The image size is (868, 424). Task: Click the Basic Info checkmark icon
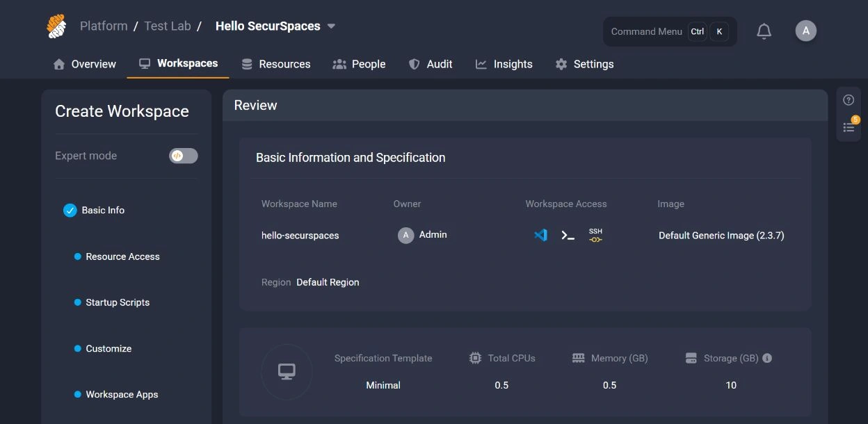70,210
